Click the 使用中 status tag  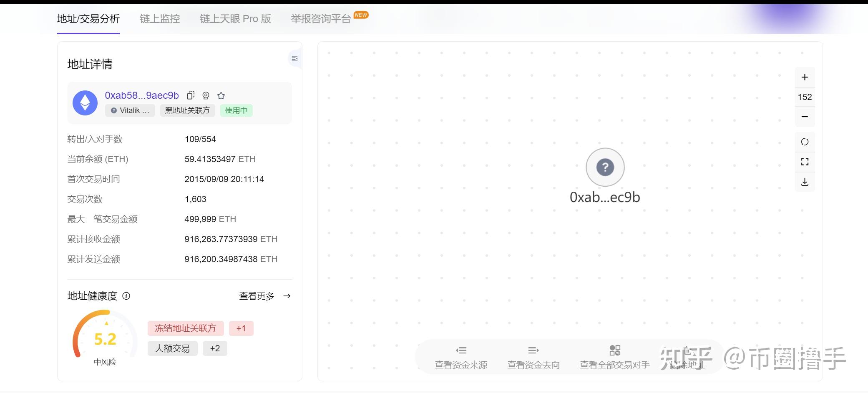pyautogui.click(x=236, y=110)
